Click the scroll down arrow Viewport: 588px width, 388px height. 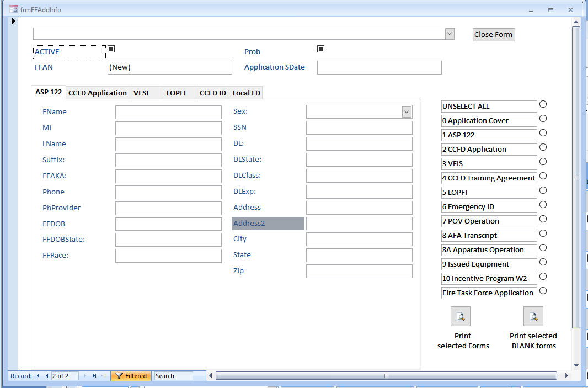coord(576,365)
